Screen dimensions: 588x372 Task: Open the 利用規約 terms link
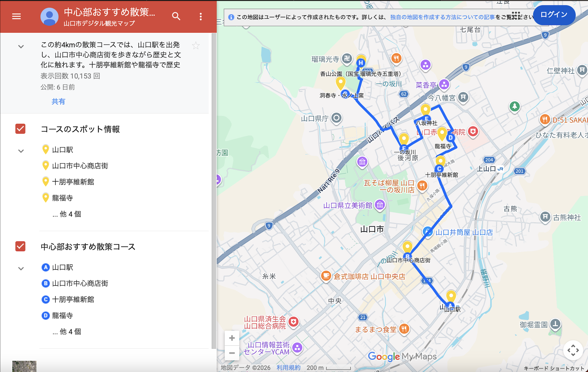(x=288, y=367)
